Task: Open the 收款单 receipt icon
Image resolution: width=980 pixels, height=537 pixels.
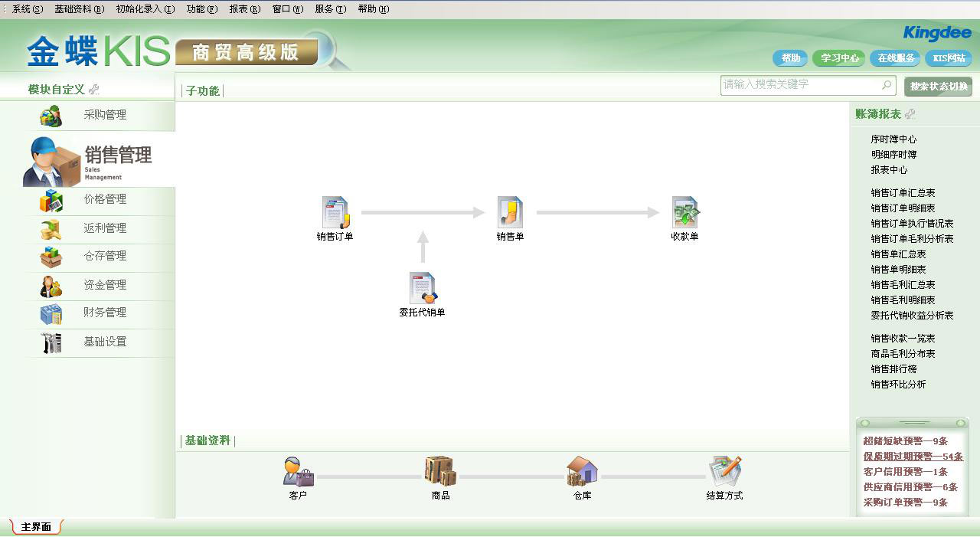Action: point(685,212)
